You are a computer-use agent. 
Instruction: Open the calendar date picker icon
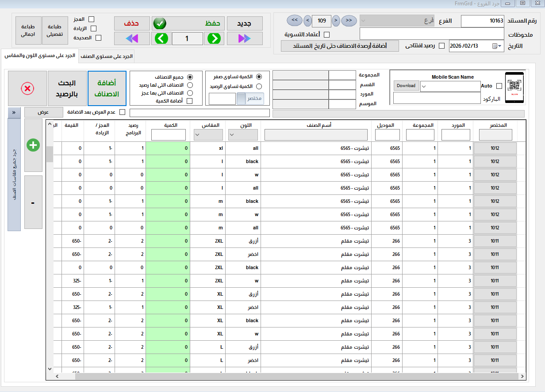click(495, 46)
